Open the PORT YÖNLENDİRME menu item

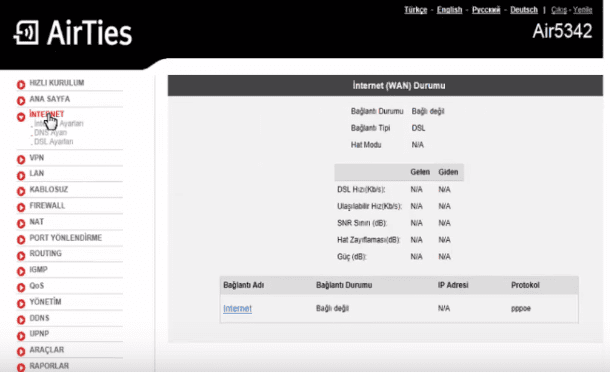[66, 238]
